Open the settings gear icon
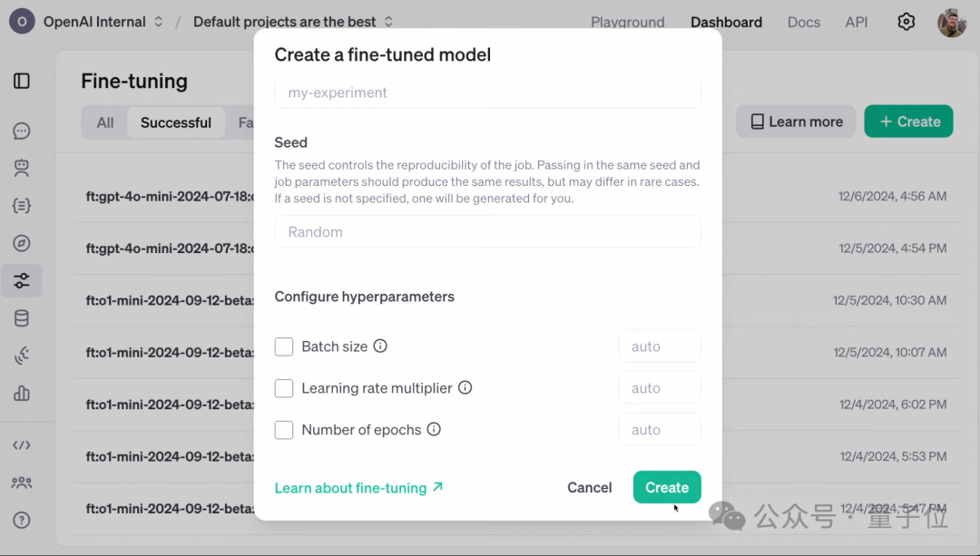Viewport: 980px width, 556px height. [x=906, y=22]
